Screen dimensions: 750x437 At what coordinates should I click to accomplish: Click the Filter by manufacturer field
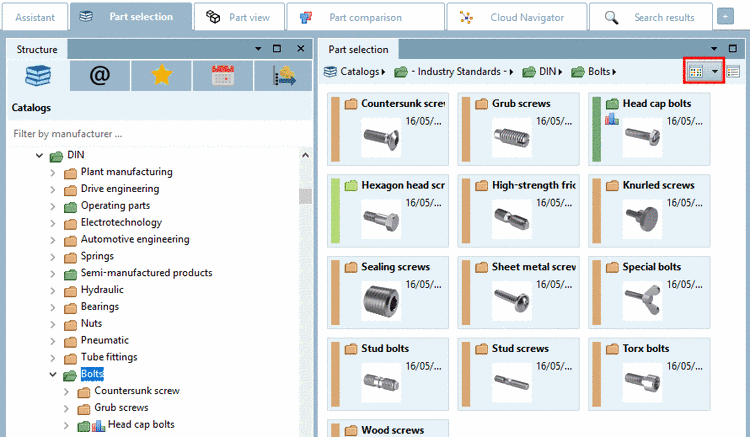150,133
